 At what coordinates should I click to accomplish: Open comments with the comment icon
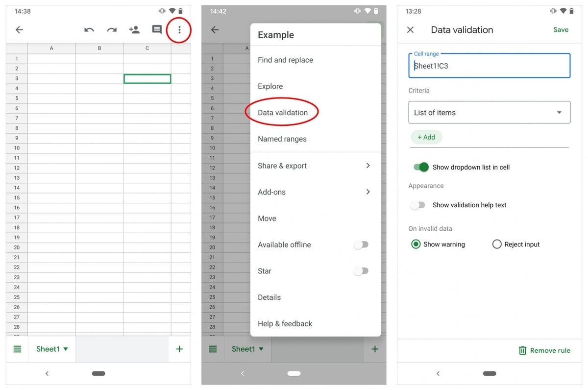click(156, 30)
